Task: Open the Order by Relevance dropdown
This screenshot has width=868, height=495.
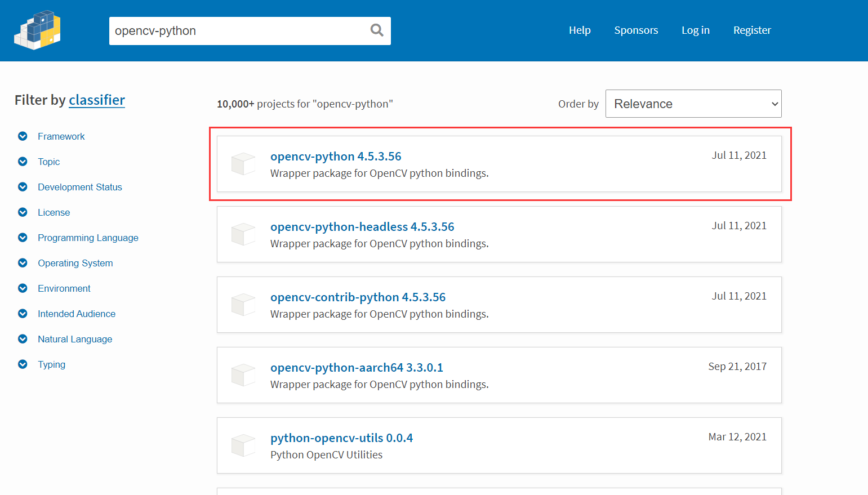Action: (693, 104)
